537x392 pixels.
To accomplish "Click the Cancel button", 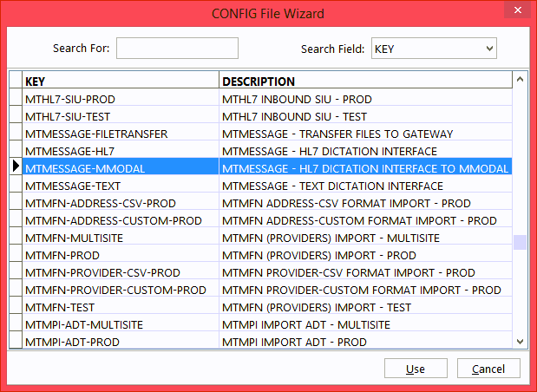I will (488, 369).
